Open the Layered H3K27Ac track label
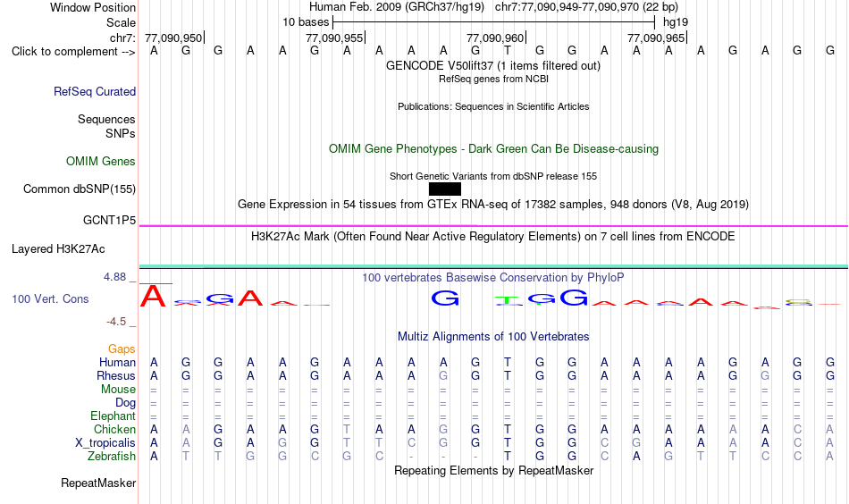Image resolution: width=849 pixels, height=504 pixels. click(x=58, y=249)
